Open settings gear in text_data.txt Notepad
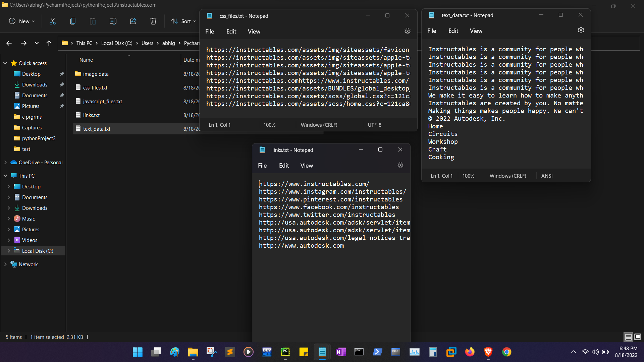 coord(581,30)
